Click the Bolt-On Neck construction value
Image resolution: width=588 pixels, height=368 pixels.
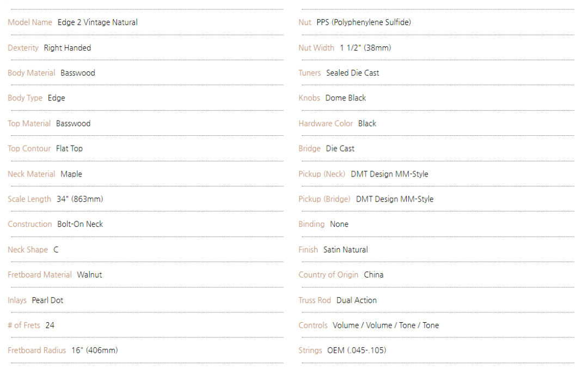(80, 224)
